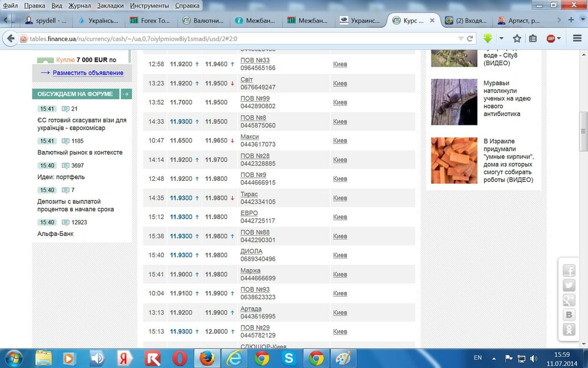The height and width of the screenshot is (368, 588).
Task: Click the 15:59 taskbar clock
Action: pyautogui.click(x=562, y=354)
